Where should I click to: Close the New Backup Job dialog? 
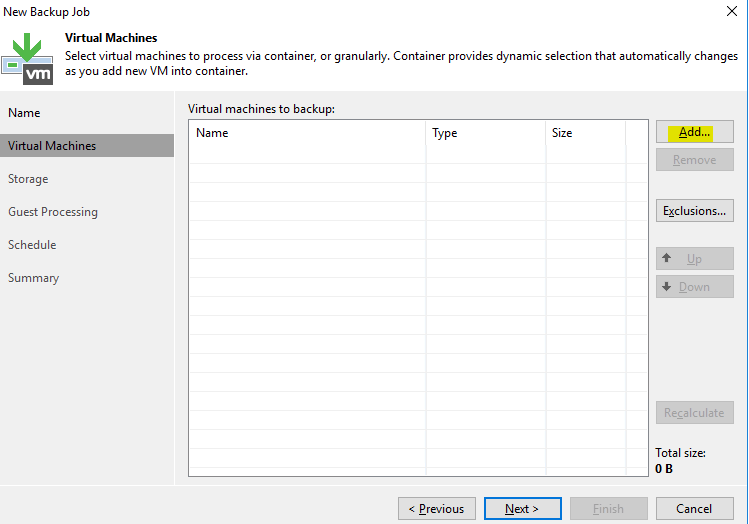(x=731, y=11)
